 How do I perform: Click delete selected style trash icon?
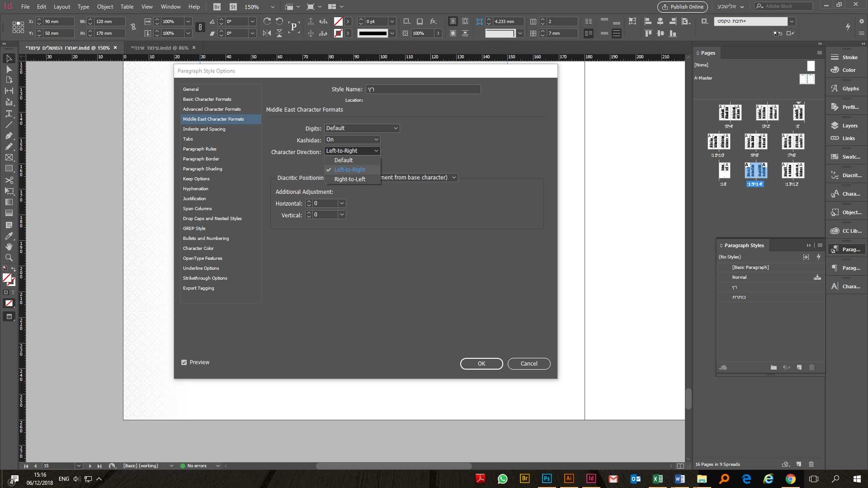tap(811, 367)
